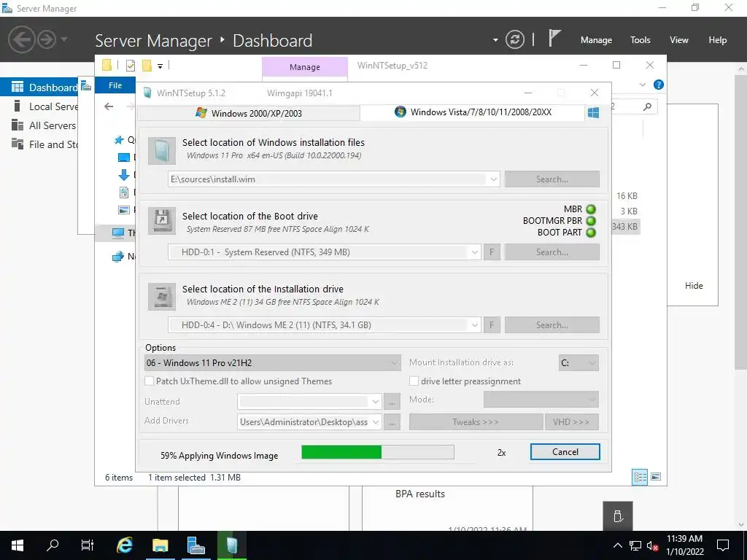The width and height of the screenshot is (747, 560).
Task: Switch Explorer to details view icon
Action: 640,477
